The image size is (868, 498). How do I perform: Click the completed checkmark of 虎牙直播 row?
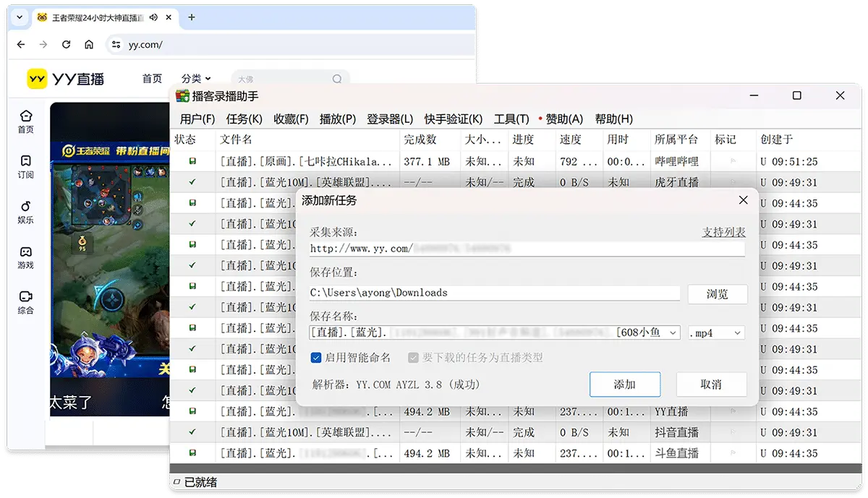192,183
